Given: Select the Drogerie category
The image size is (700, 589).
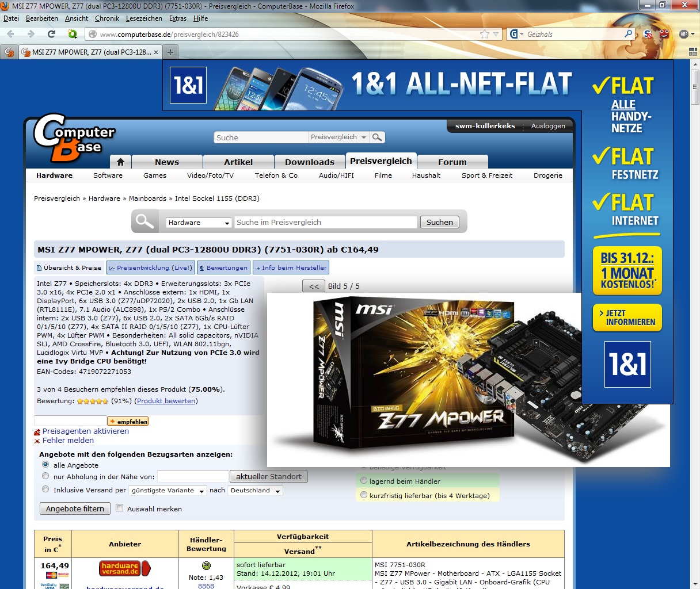Looking at the screenshot, I should pyautogui.click(x=548, y=175).
